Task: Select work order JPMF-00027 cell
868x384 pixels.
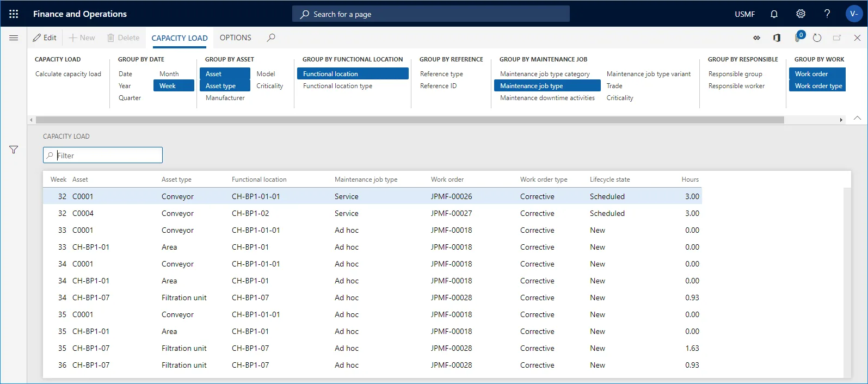Action: 452,213
